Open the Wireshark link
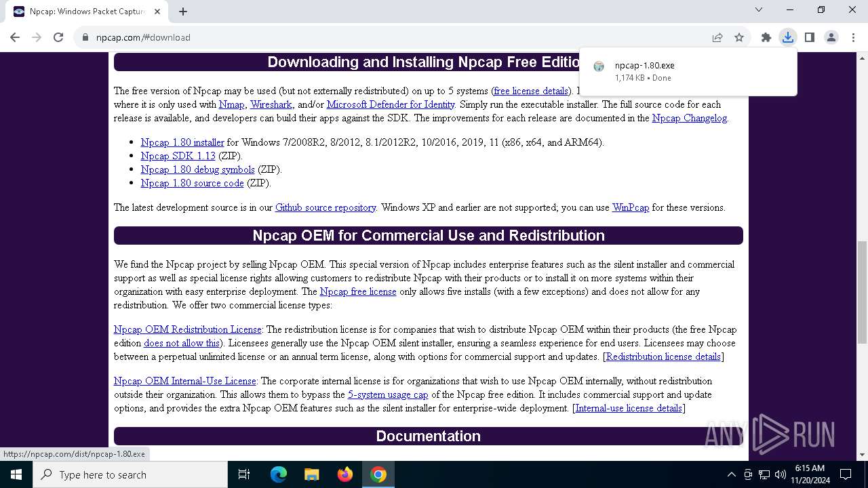The image size is (868, 488). click(x=271, y=104)
